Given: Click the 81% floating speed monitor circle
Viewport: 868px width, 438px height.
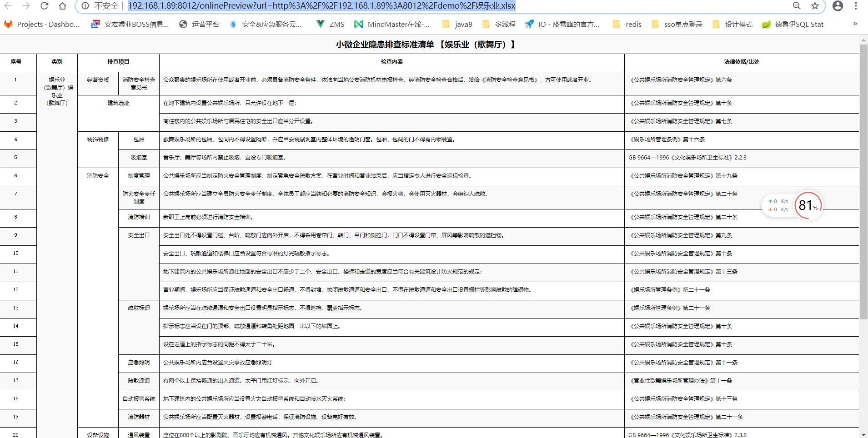Looking at the screenshot, I should tap(808, 205).
